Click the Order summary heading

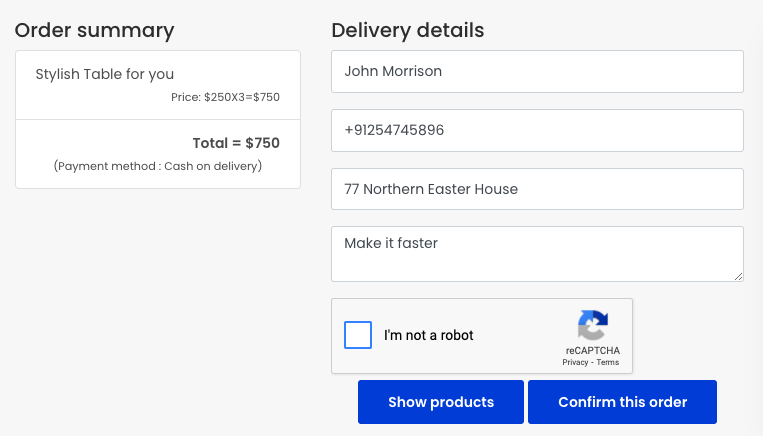pos(94,30)
